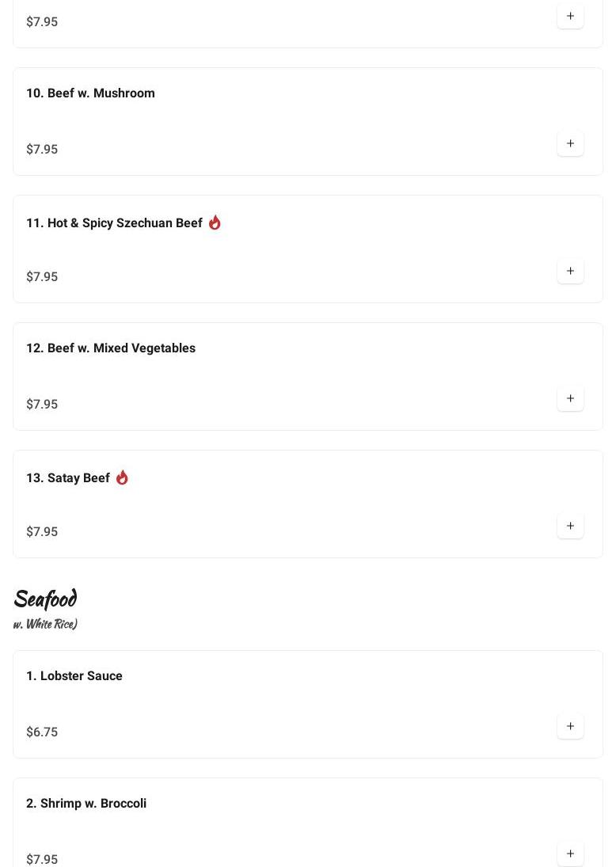Click the w. White Rice subtitle

coord(45,624)
